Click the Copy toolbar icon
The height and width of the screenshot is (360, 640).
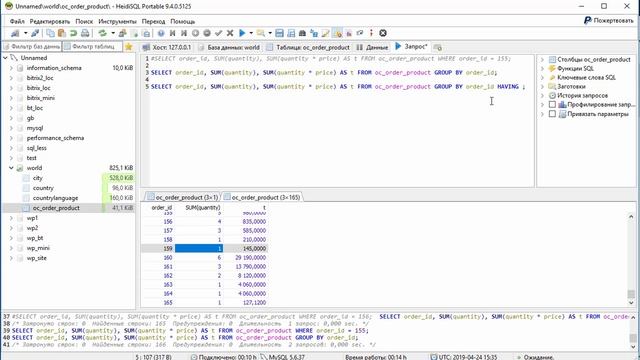point(50,33)
